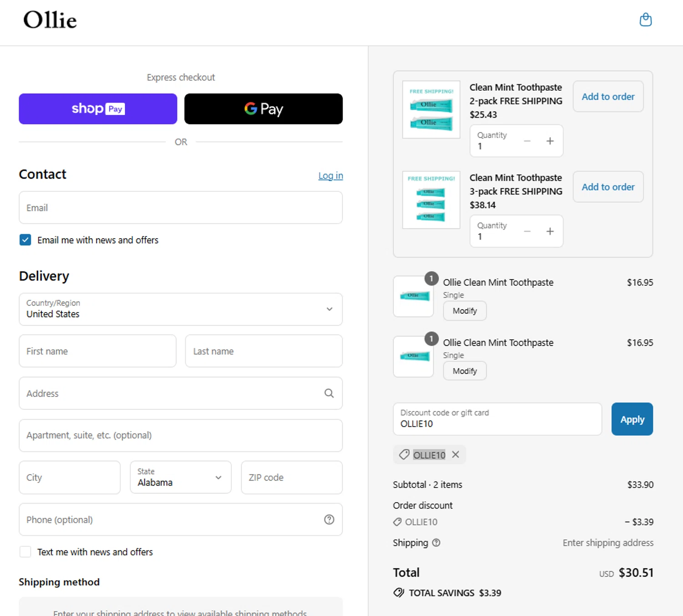Click the Order discount OLLIE10 tag icon
Viewport: 683px width, 616px height.
coord(398,522)
